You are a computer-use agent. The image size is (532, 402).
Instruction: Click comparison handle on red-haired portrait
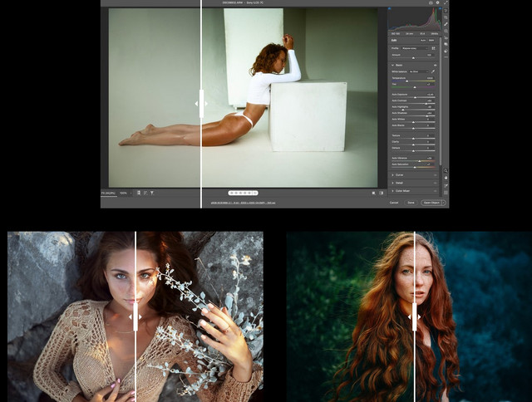[414, 316]
